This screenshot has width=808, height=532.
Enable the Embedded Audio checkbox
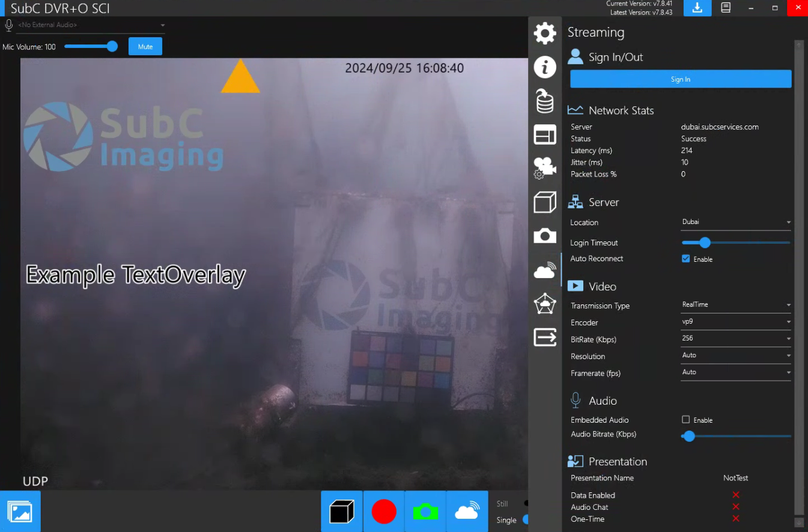tap(685, 420)
